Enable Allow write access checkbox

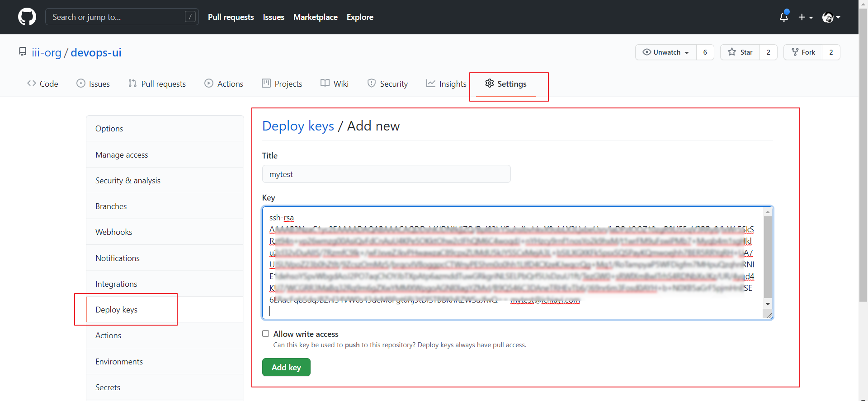point(266,334)
